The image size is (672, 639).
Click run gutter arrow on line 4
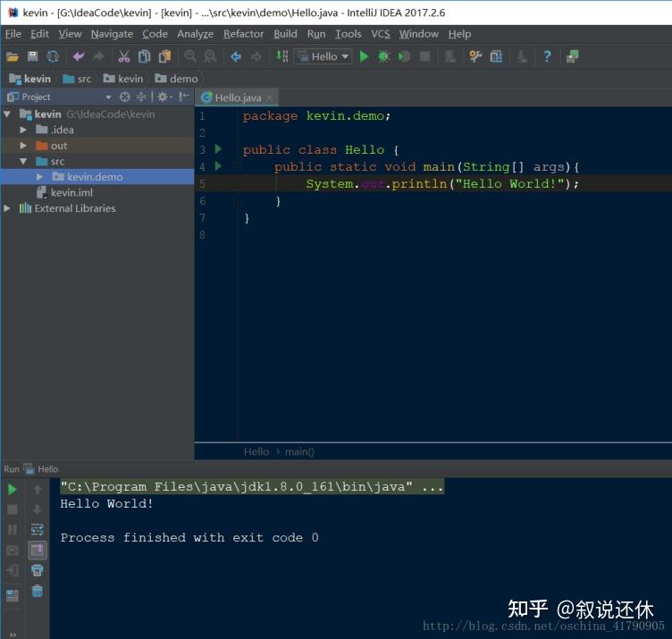219,166
